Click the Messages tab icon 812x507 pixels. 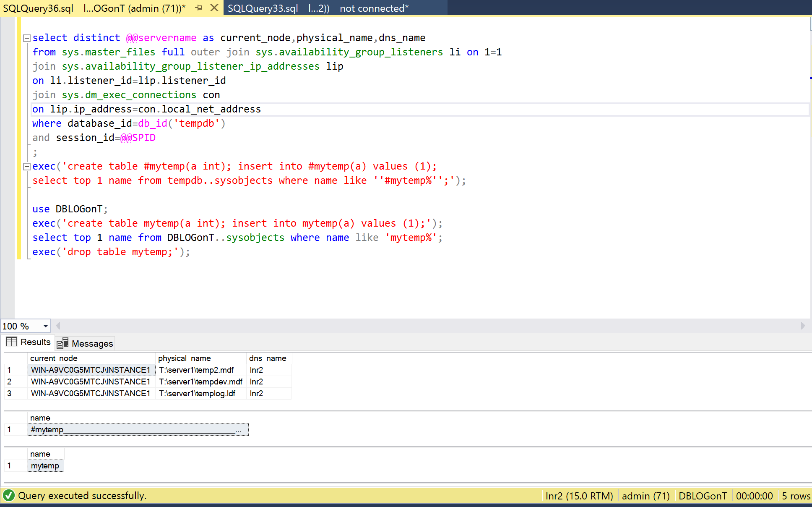[x=62, y=344]
